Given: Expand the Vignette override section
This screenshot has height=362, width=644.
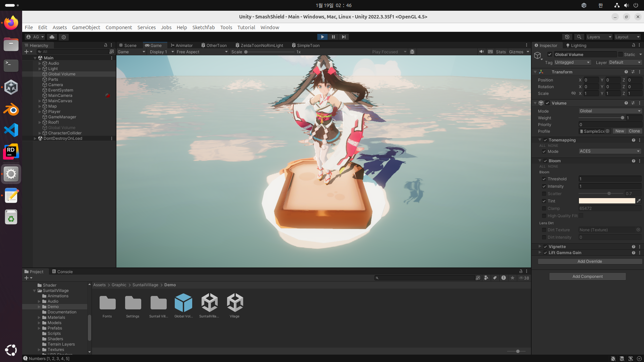Looking at the screenshot, I should coord(540,247).
